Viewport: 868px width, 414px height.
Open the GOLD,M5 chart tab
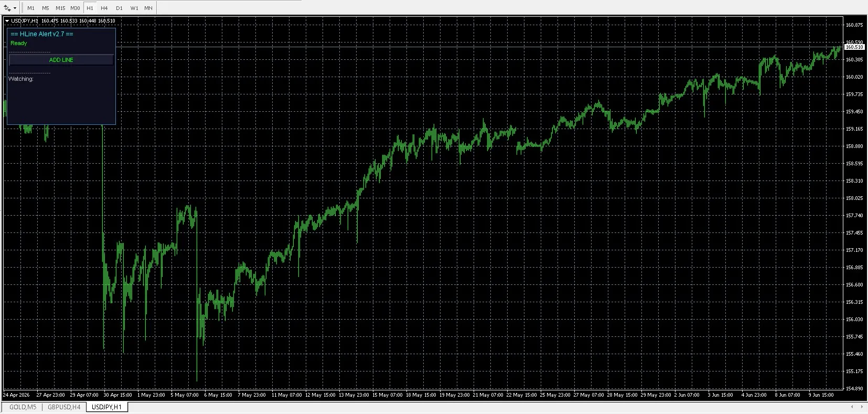(x=23, y=407)
